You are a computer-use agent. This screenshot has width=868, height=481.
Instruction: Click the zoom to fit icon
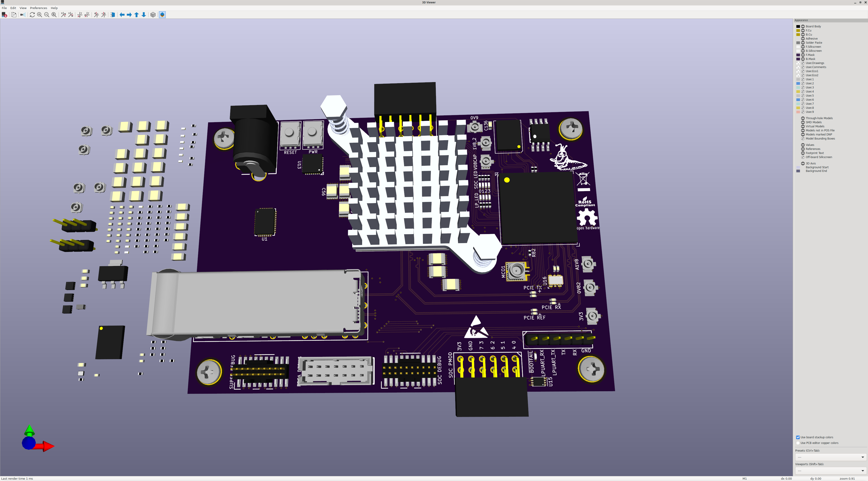54,14
